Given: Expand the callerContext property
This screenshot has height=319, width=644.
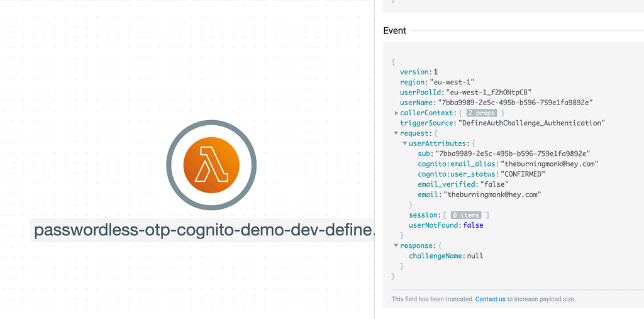Looking at the screenshot, I should coord(396,113).
